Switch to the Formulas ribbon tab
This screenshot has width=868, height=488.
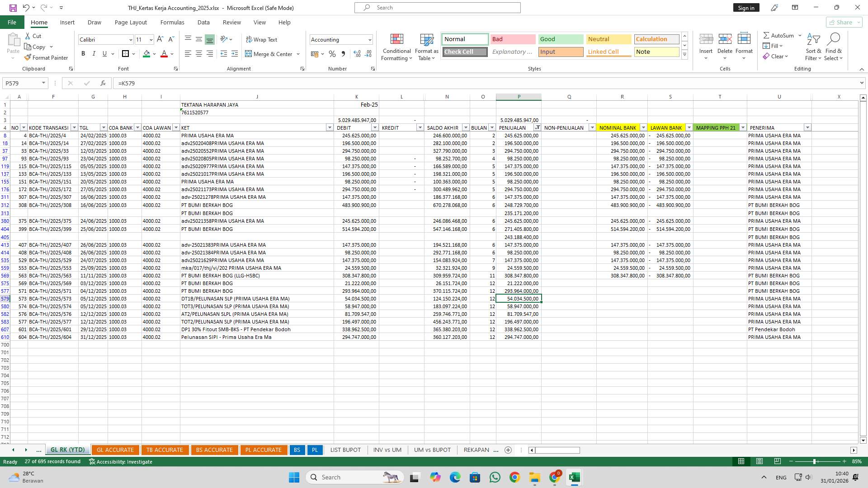(x=172, y=22)
